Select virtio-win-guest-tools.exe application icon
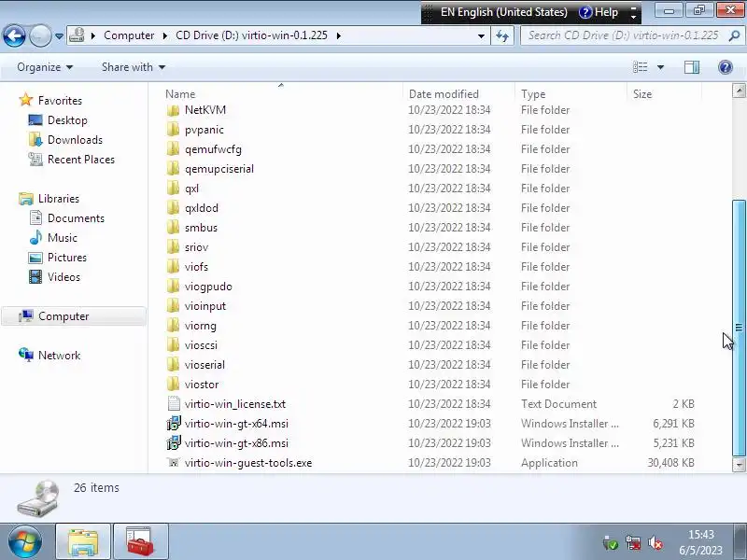 coord(174,462)
